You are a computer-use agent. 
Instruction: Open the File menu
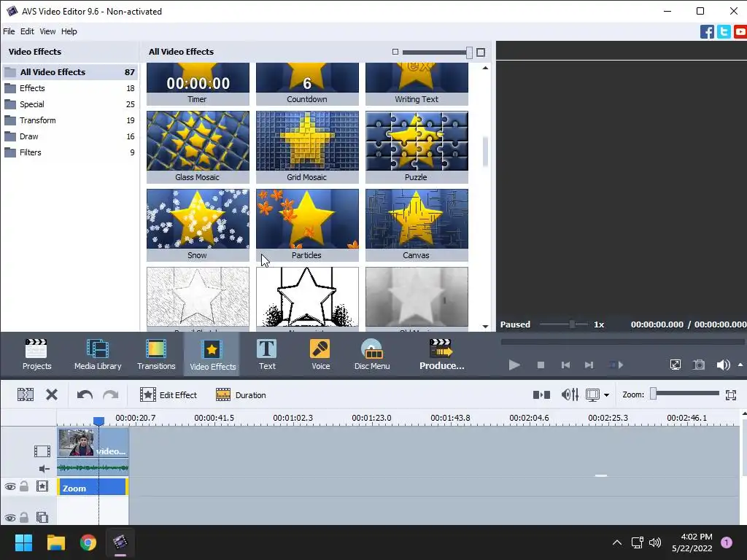9,31
